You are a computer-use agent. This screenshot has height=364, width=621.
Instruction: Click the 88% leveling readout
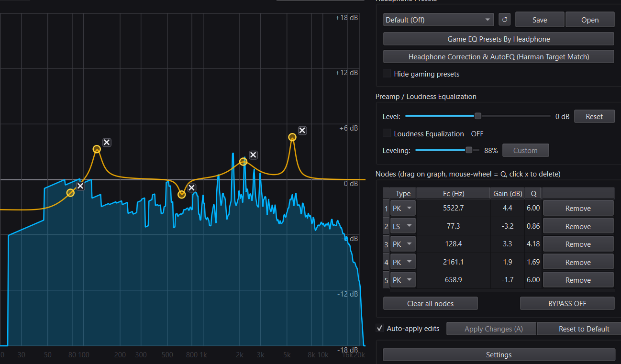click(x=491, y=150)
